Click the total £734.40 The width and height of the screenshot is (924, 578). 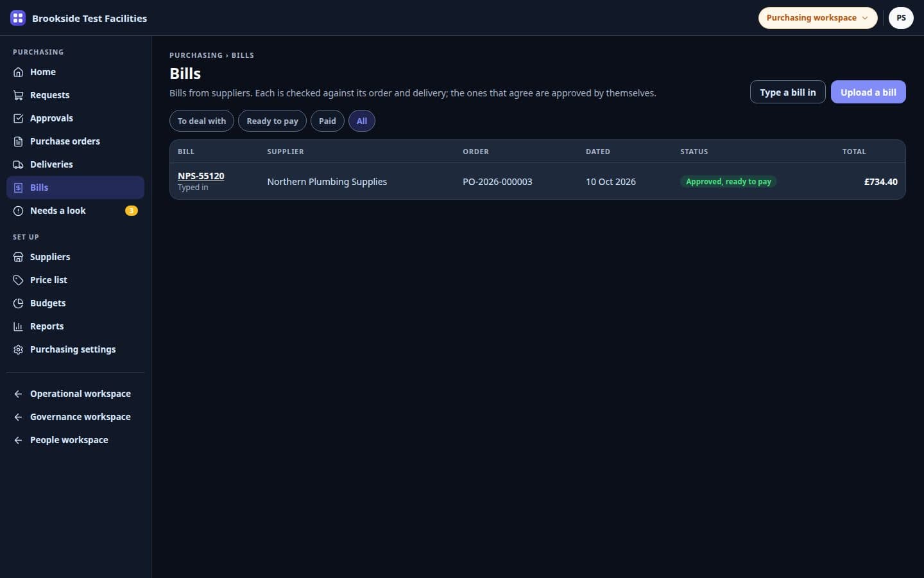tap(880, 182)
